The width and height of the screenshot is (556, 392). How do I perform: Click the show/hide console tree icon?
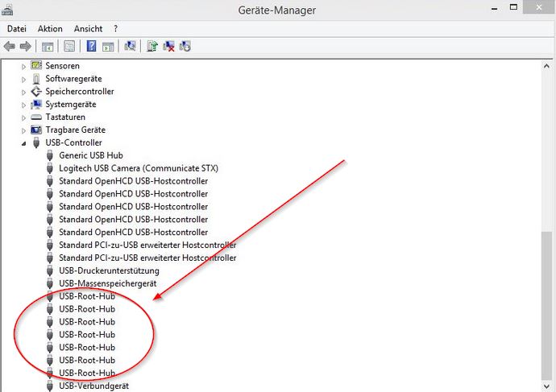tap(48, 47)
